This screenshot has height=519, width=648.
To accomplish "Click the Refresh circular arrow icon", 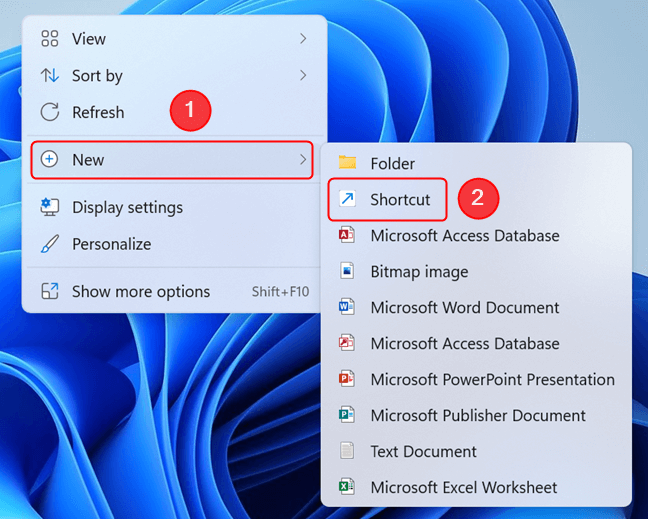I will click(x=50, y=112).
